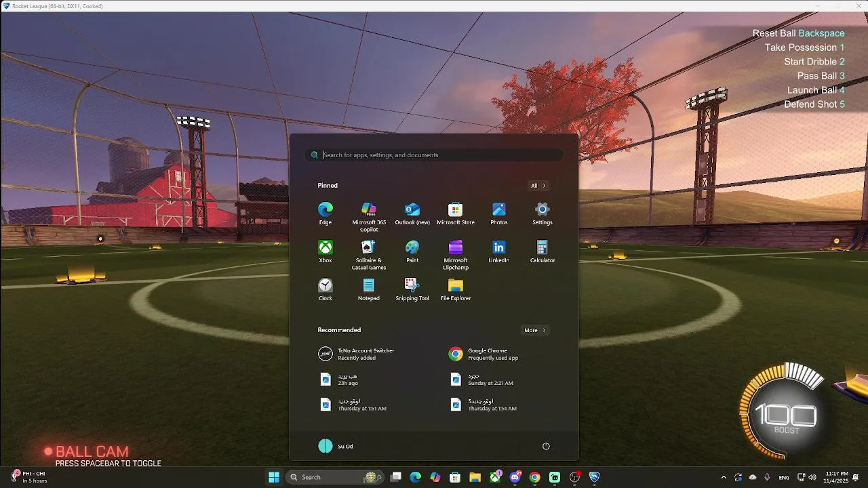Open Microsoft Clipchamp tile
Screen dimensions: 868x488
click(x=456, y=255)
